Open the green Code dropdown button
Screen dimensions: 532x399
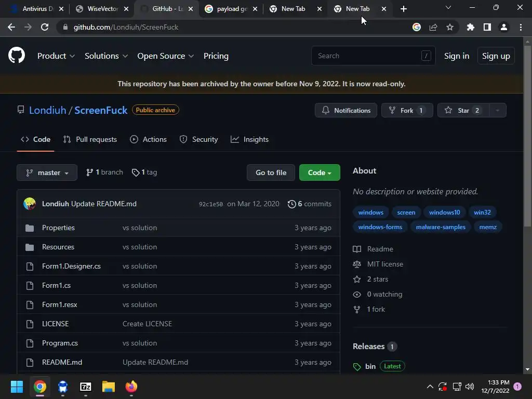[320, 172]
